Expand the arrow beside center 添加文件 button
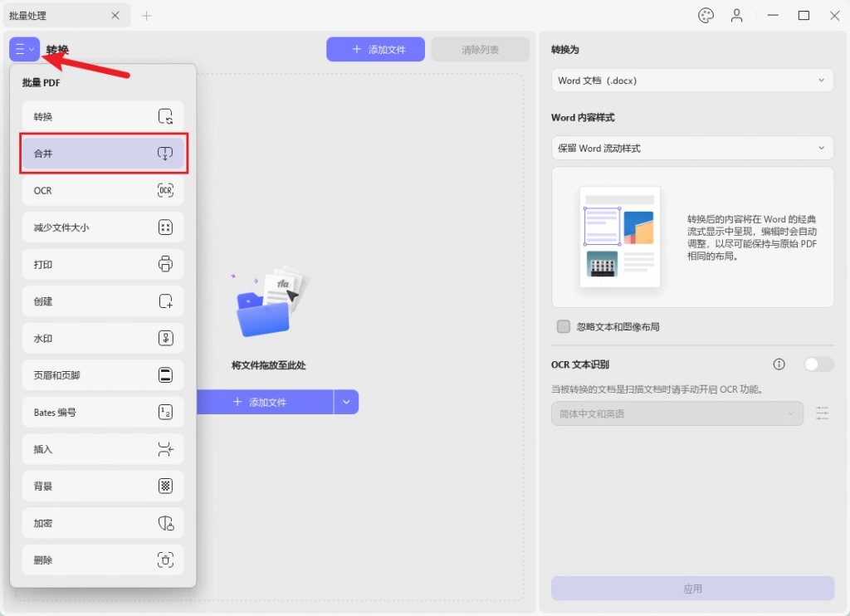The width and height of the screenshot is (850, 616). 346,402
